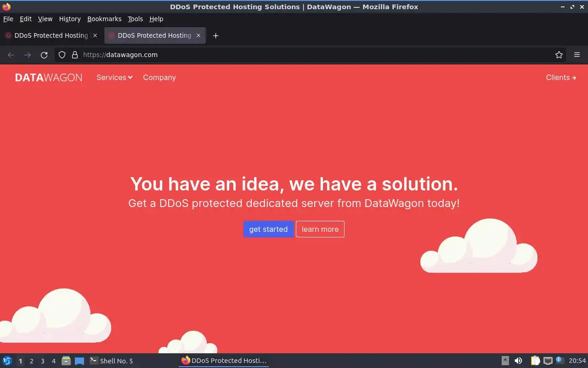
Task: Maximize the Firefox window
Action: (x=572, y=7)
